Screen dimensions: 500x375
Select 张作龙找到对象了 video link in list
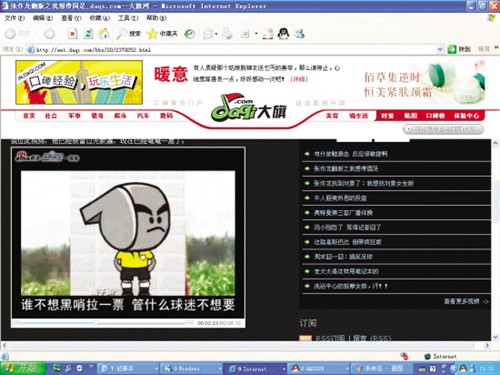(x=363, y=183)
